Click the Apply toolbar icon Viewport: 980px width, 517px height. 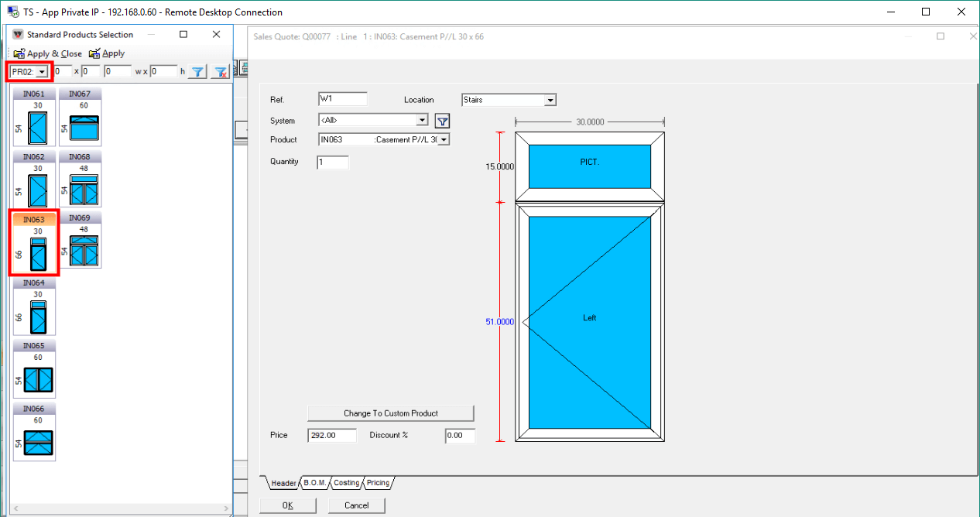click(94, 53)
